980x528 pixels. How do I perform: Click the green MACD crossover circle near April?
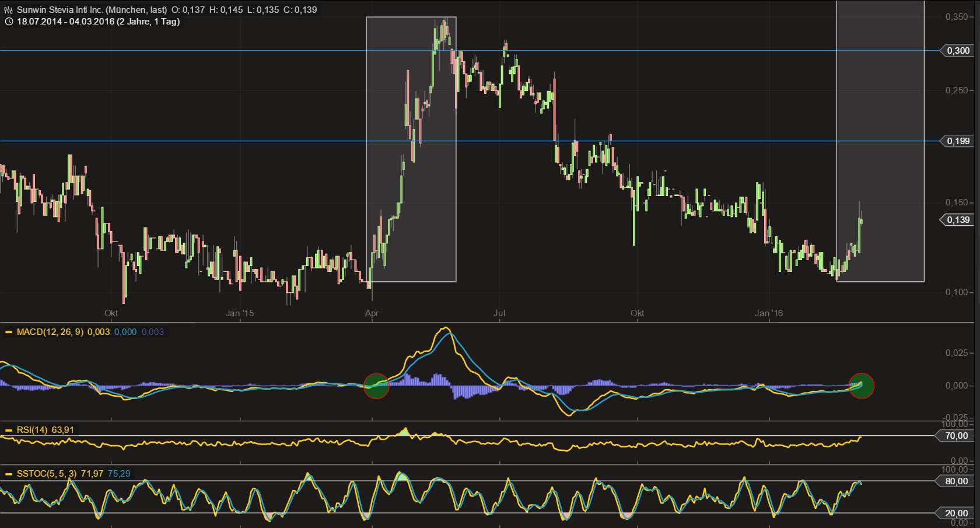pos(376,386)
